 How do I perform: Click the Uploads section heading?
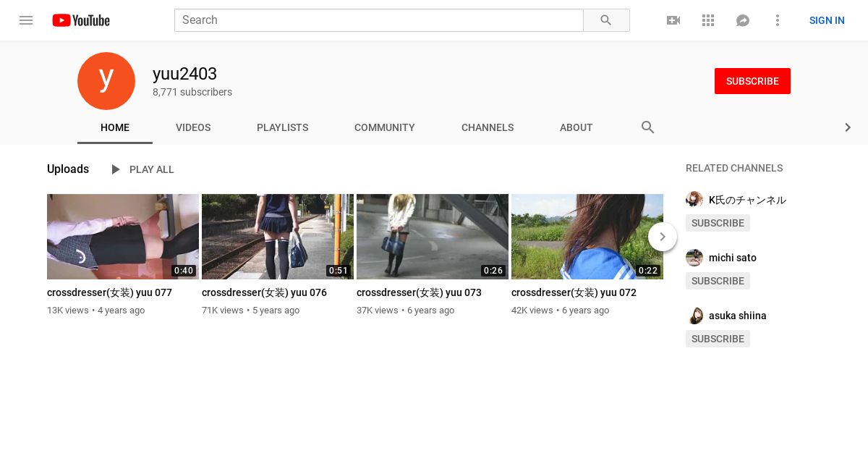click(68, 169)
